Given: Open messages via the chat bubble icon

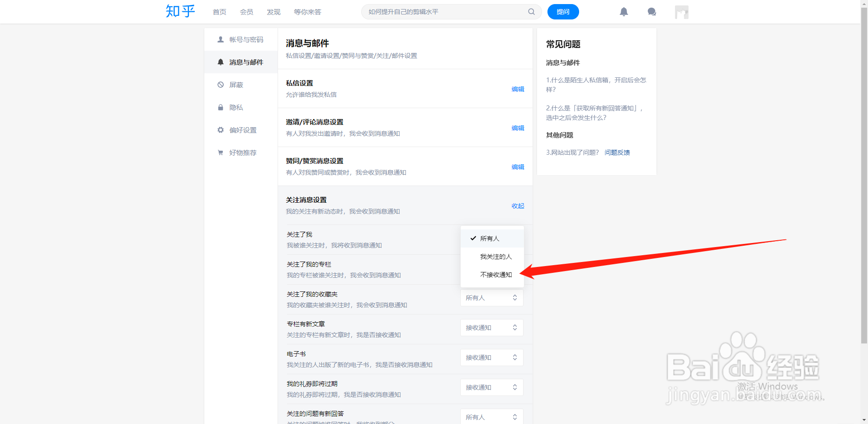Looking at the screenshot, I should pos(651,12).
